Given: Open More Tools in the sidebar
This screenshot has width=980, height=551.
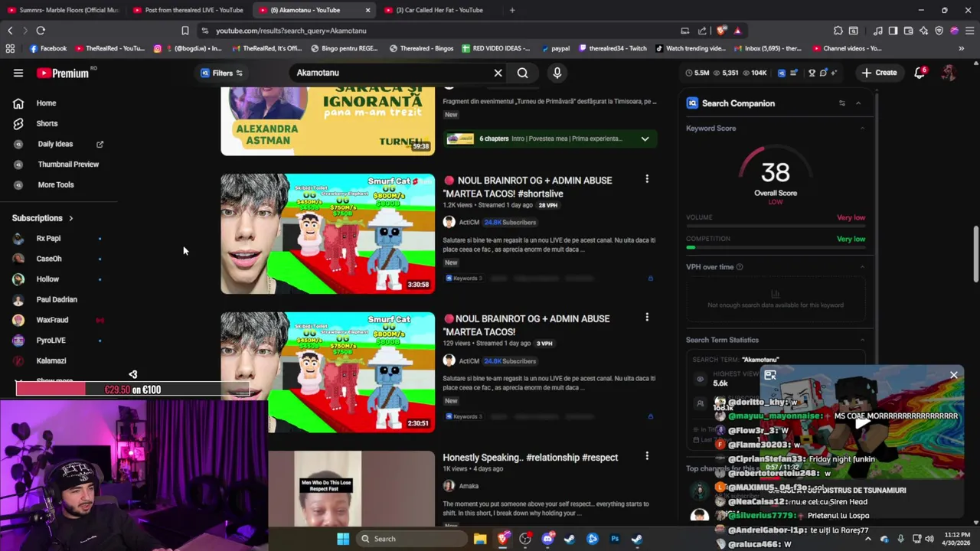Looking at the screenshot, I should pyautogui.click(x=56, y=184).
